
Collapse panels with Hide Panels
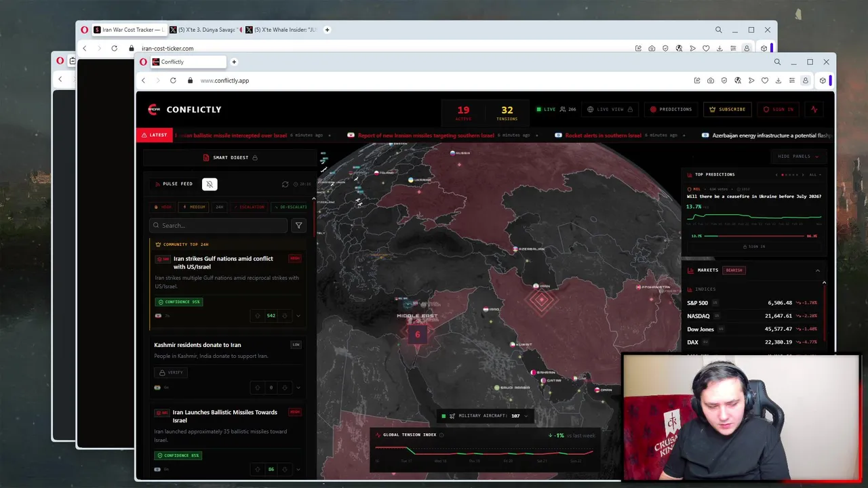coord(798,157)
